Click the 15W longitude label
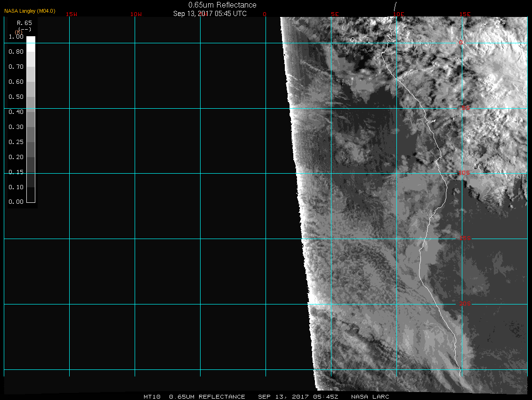 (x=71, y=14)
